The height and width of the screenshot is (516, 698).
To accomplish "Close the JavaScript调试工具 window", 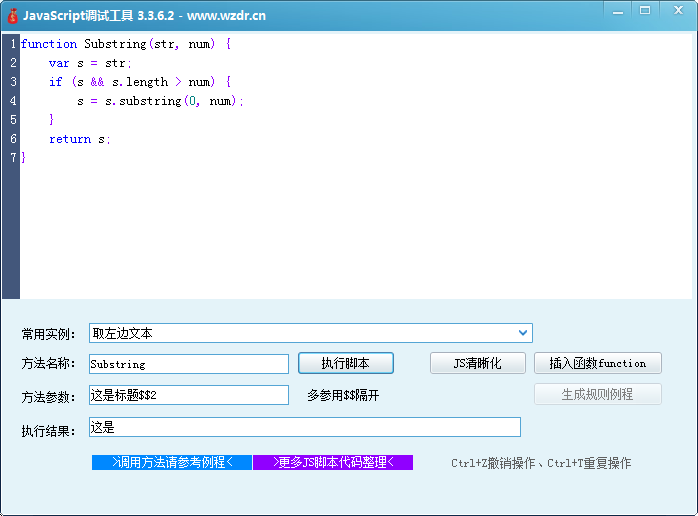I will point(678,11).
